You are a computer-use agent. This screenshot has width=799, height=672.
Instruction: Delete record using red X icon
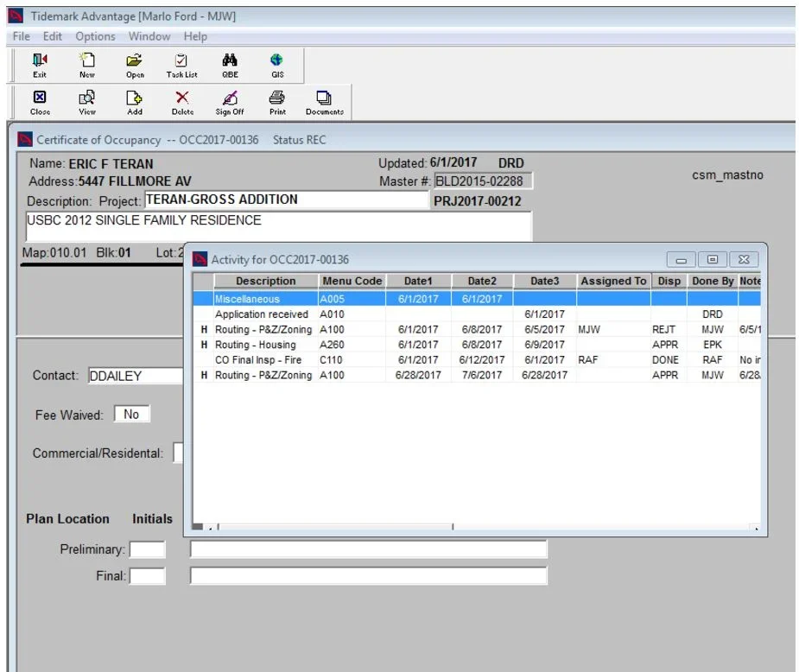point(182,103)
